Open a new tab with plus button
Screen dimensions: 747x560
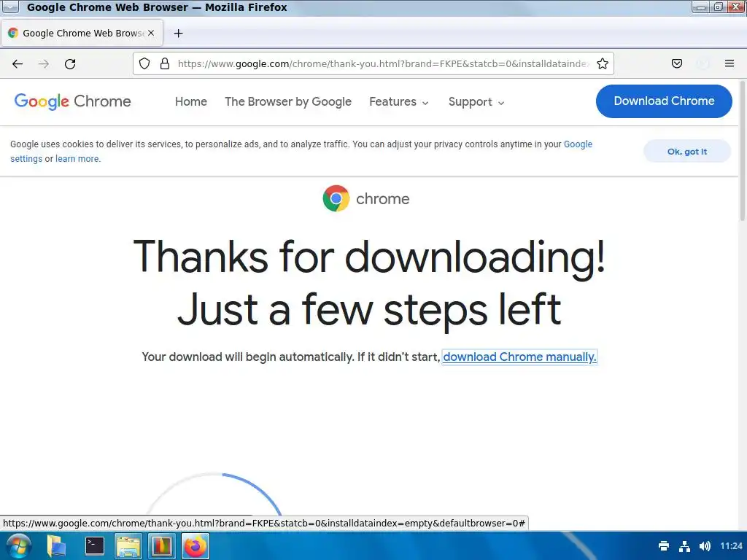178,34
